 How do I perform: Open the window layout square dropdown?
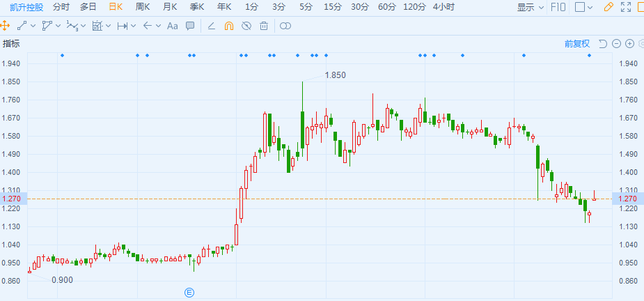(583, 7)
